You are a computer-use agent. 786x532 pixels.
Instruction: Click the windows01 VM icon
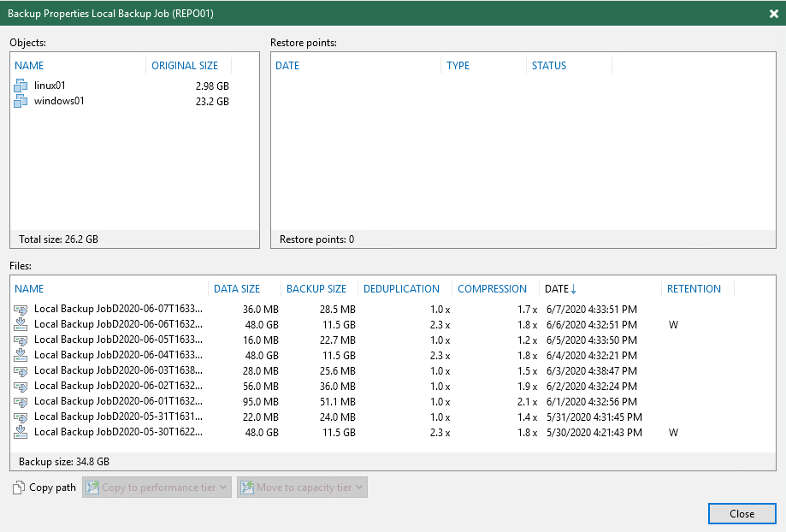tap(21, 101)
